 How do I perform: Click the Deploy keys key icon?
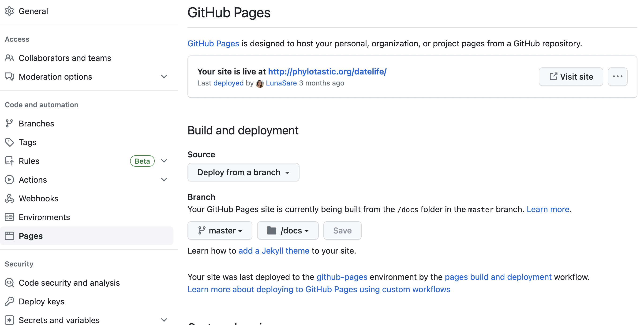pos(9,302)
